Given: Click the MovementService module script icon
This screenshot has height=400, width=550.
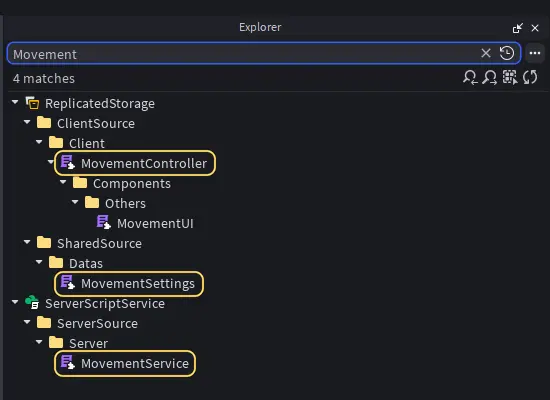Looking at the screenshot, I should click(x=67, y=362).
